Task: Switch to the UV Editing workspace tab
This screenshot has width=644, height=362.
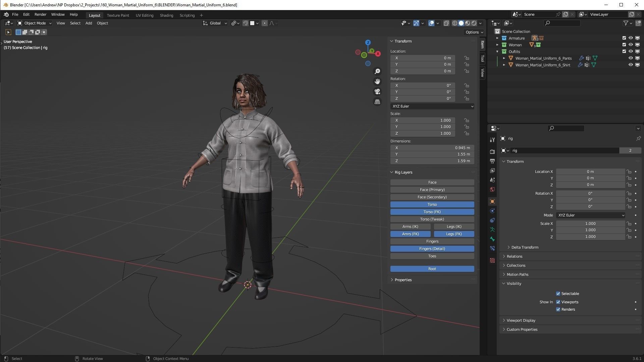Action: (144, 15)
